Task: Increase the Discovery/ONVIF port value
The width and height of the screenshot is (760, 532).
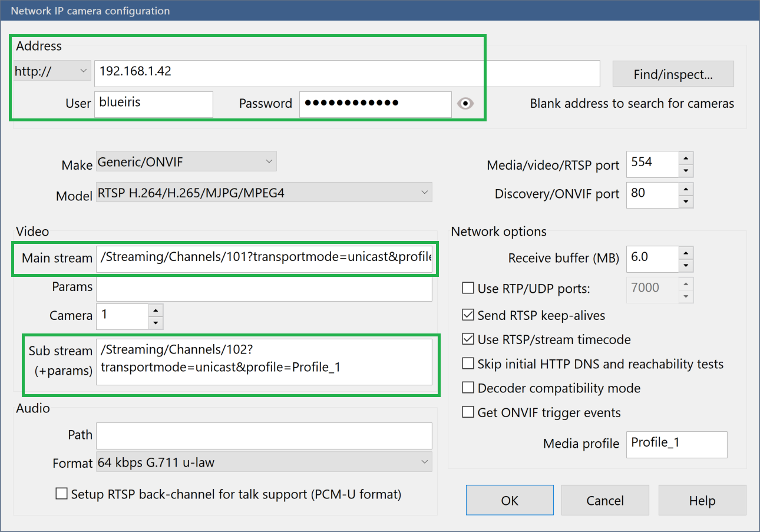Action: (686, 188)
